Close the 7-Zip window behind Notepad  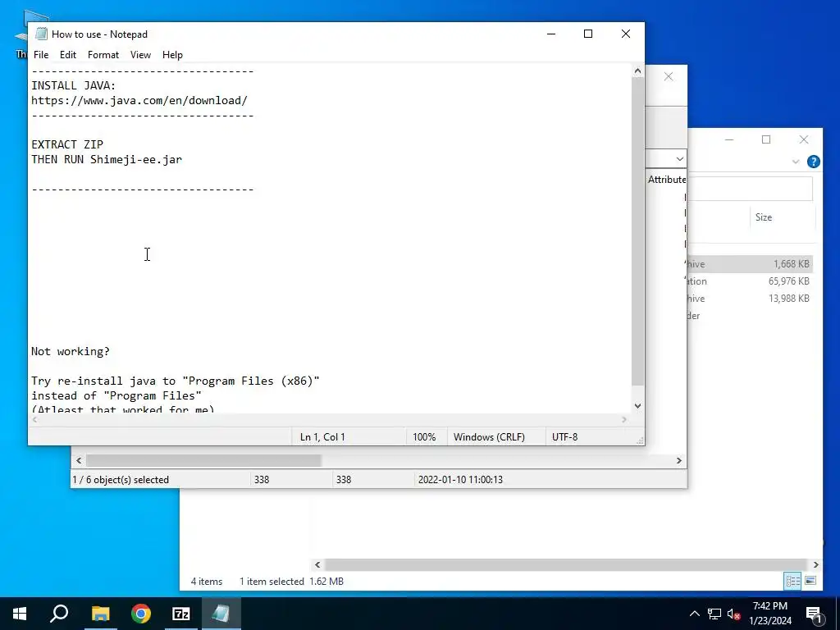669,76
